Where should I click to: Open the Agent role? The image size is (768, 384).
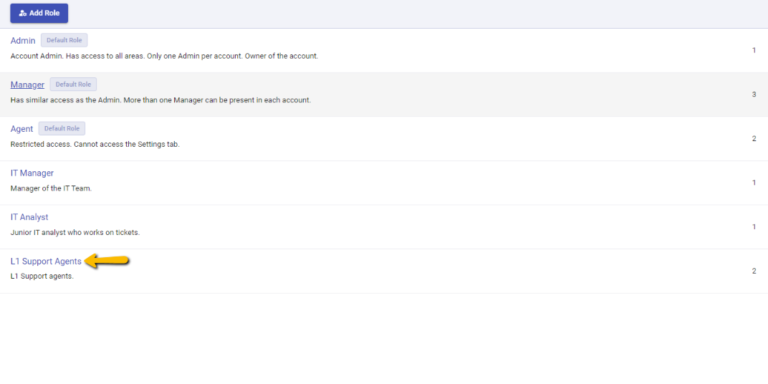[x=22, y=129]
